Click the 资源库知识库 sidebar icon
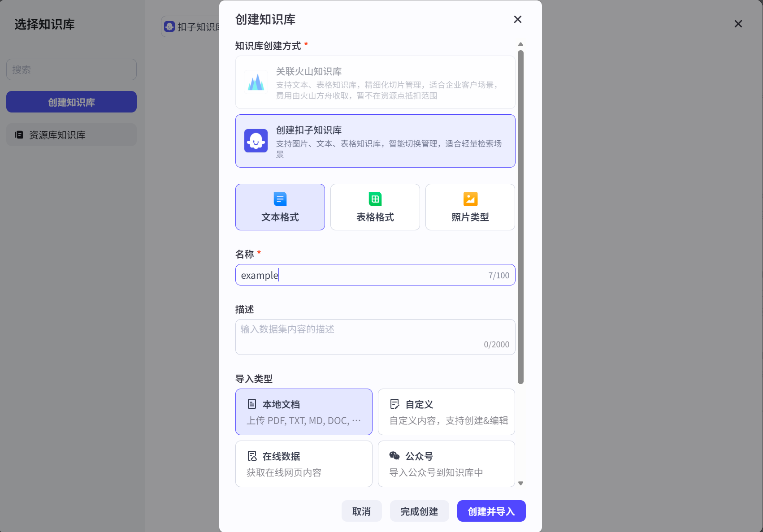 coord(18,134)
